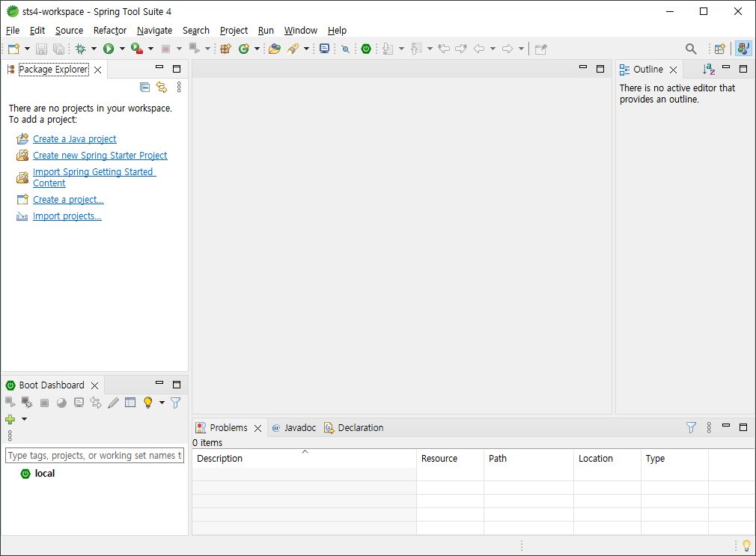
Task: Click the main toolbar Relaunch icon
Action: click(x=195, y=48)
